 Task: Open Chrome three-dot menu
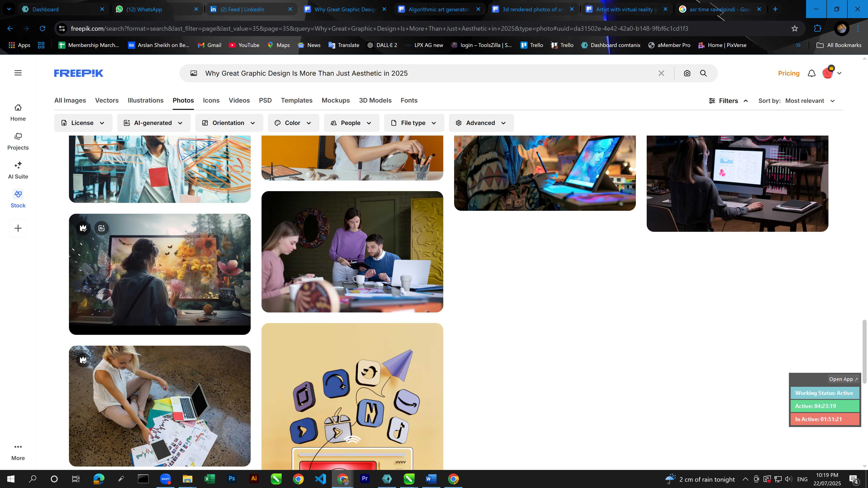point(858,29)
